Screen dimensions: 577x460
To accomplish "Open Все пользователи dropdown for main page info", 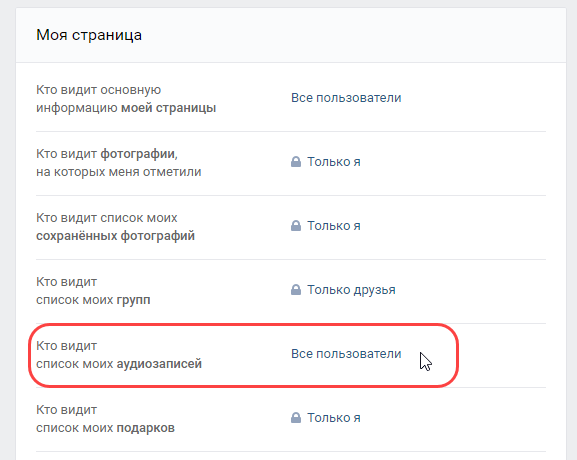I will click(x=346, y=98).
